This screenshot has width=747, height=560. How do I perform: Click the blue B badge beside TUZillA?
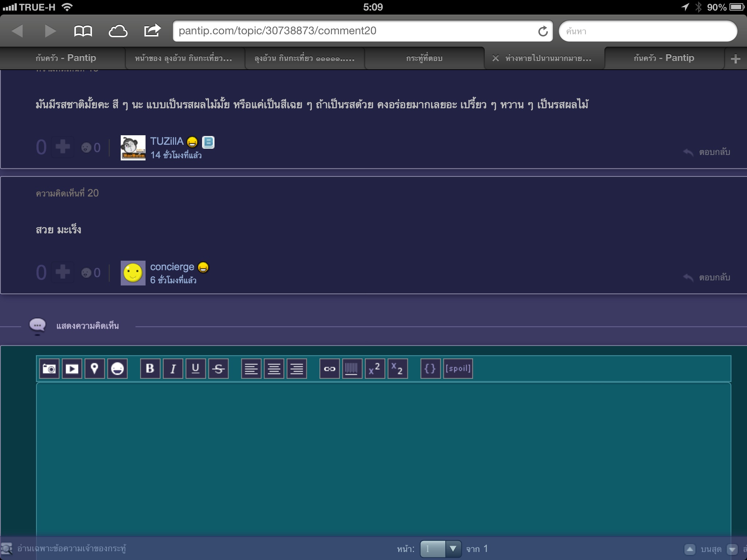coord(208,142)
